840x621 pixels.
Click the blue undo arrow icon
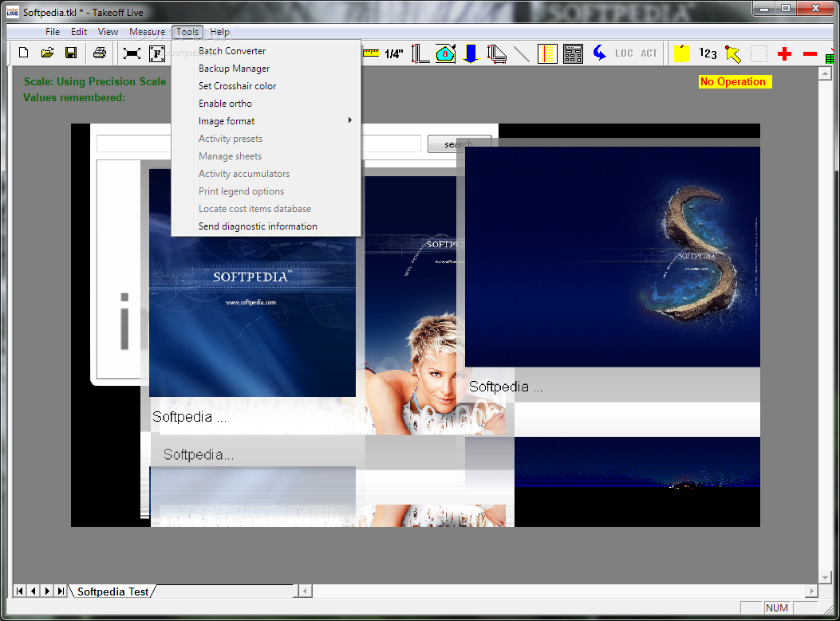coord(599,53)
